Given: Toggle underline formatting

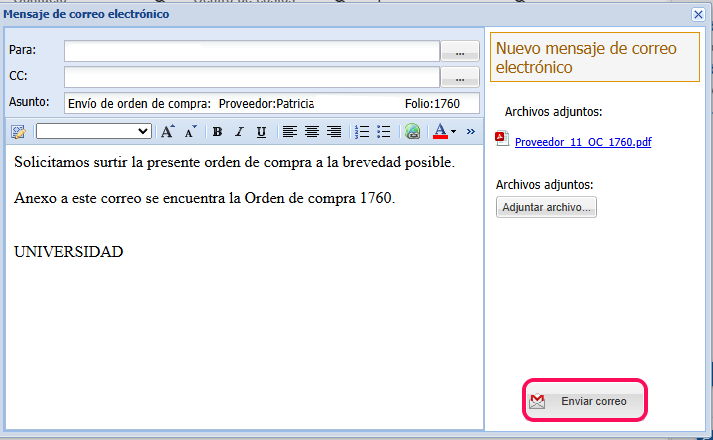Looking at the screenshot, I should (261, 132).
